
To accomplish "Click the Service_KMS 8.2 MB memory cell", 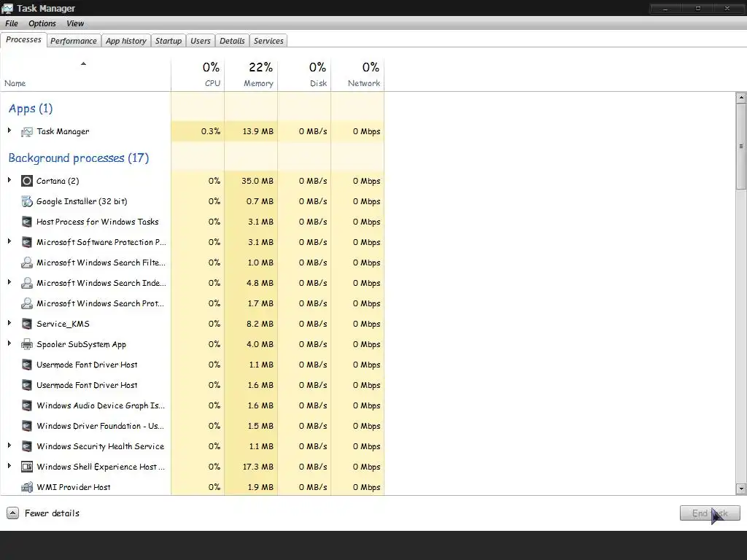I will 251,324.
